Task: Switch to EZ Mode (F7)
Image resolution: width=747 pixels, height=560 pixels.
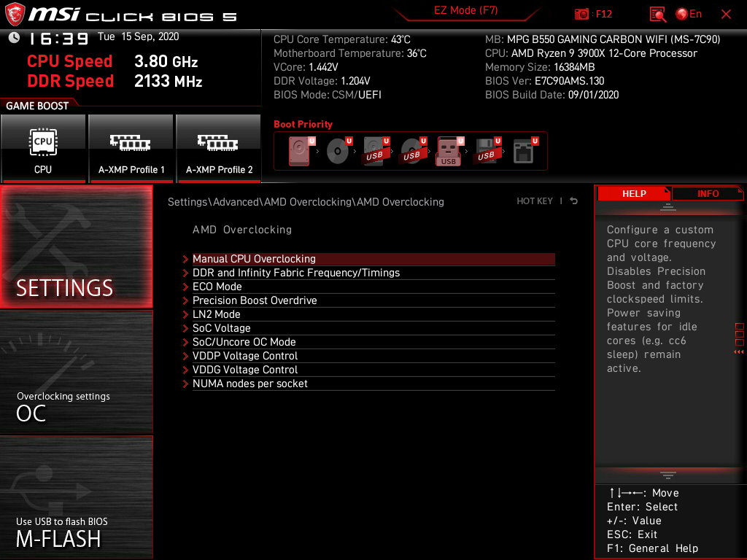Action: [465, 11]
